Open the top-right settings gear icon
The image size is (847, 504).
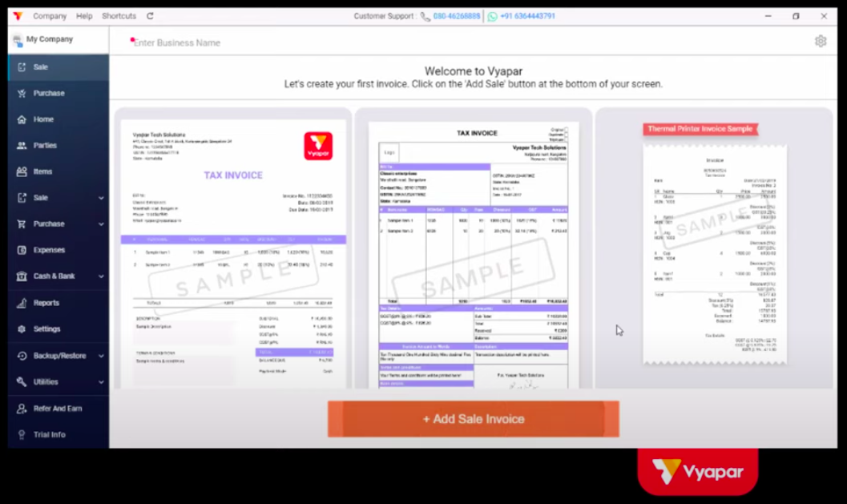(x=821, y=42)
